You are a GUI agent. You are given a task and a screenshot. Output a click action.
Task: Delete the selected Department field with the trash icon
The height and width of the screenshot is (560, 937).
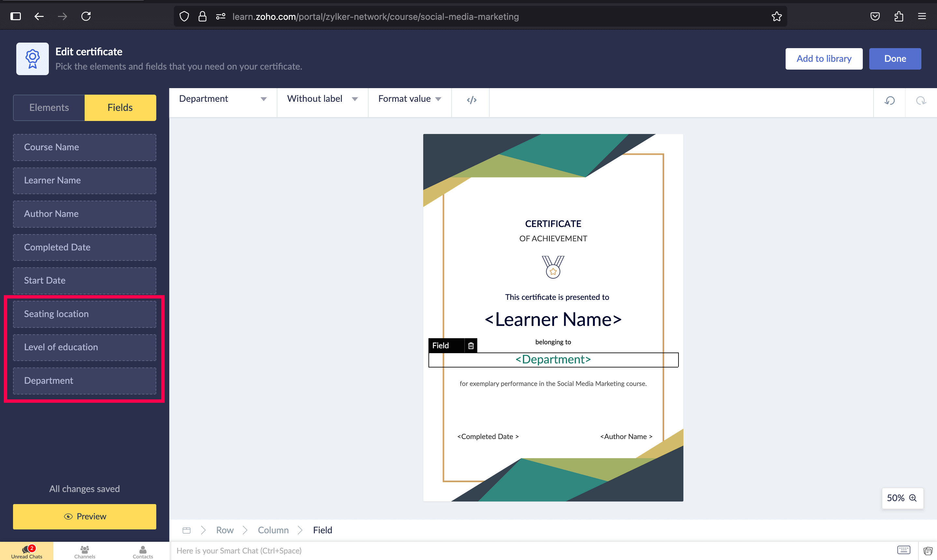(x=470, y=345)
